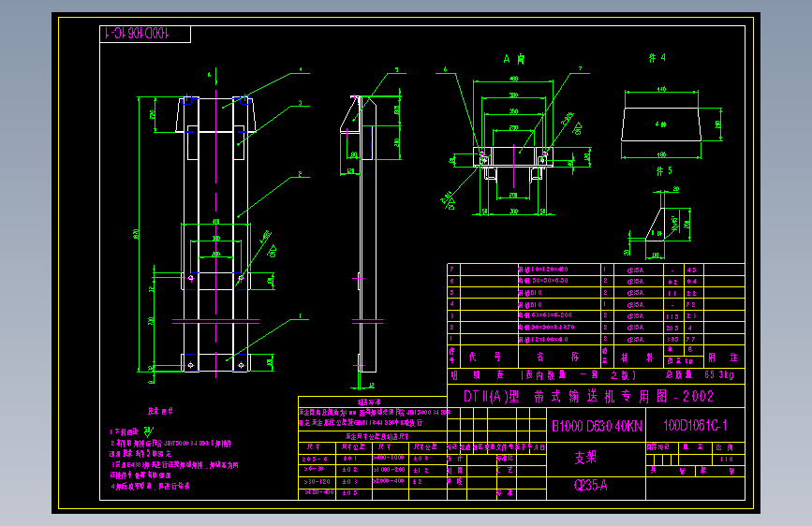Click callout number 1 near the base plate
812x526 pixels.
[300, 315]
